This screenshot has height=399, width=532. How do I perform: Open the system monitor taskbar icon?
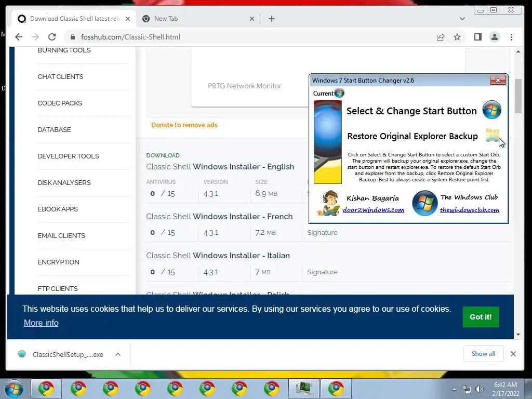303,389
